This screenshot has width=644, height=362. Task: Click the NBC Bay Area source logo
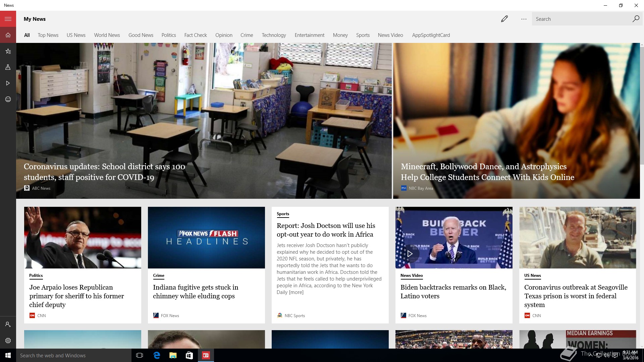click(404, 188)
